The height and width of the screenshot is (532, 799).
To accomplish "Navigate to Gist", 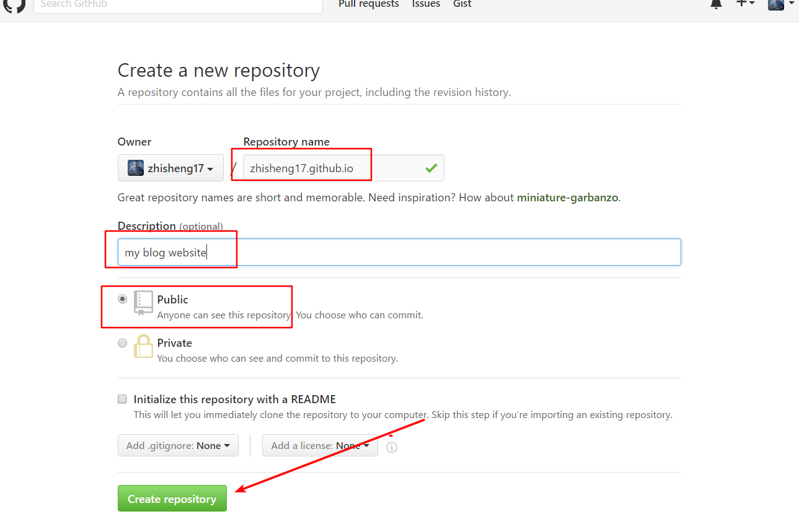I will 462,4.
